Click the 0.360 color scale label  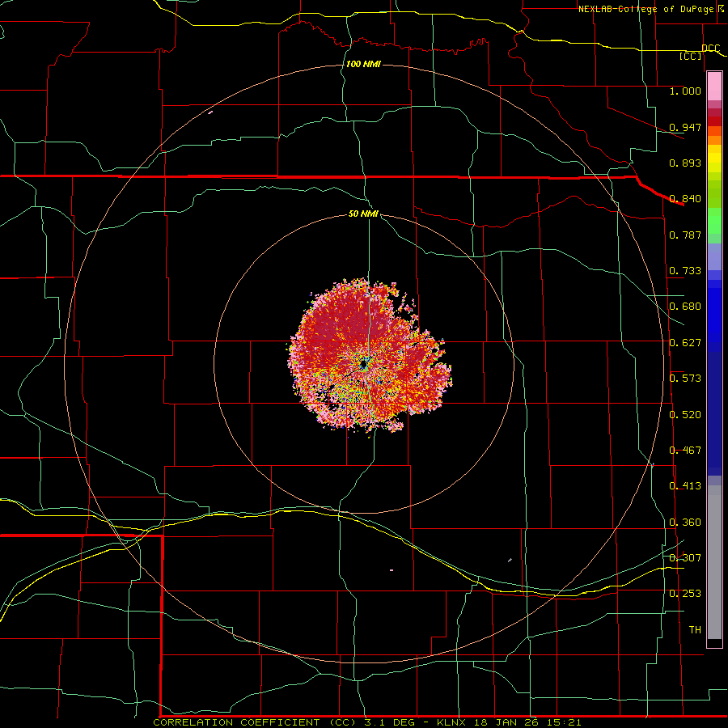click(x=685, y=523)
